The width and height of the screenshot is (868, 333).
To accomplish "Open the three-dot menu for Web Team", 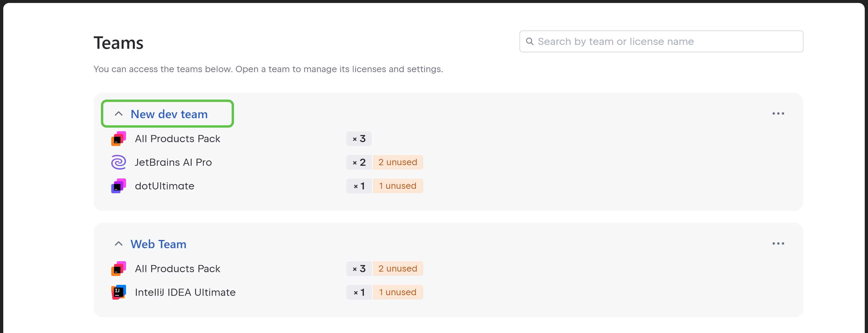I will tap(778, 244).
